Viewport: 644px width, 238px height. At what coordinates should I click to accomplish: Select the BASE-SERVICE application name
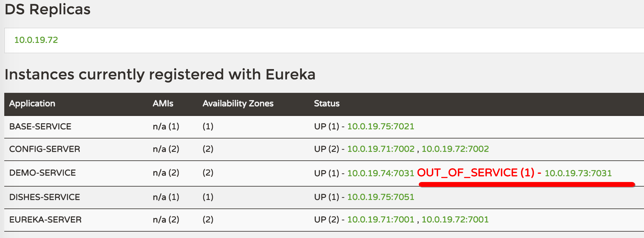click(40, 126)
